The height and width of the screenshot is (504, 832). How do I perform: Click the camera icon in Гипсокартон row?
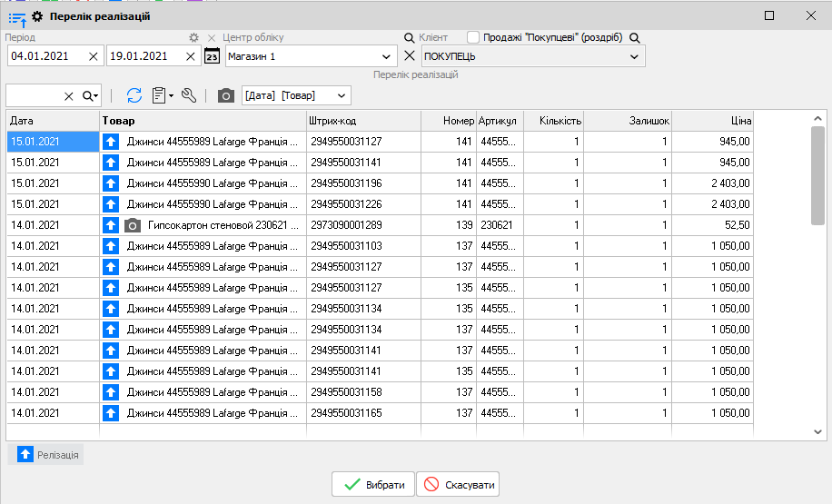(133, 225)
